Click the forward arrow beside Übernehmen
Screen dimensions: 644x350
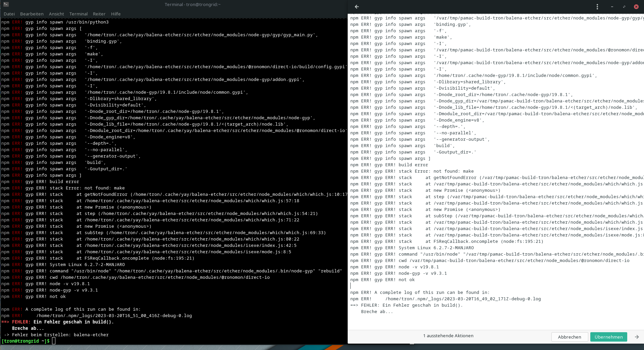coord(637,337)
